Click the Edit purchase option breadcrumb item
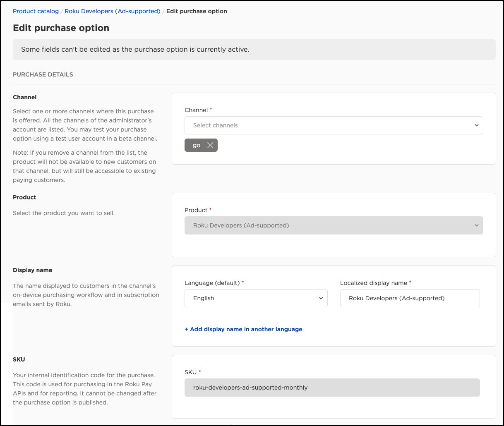The image size is (504, 426). tap(197, 11)
